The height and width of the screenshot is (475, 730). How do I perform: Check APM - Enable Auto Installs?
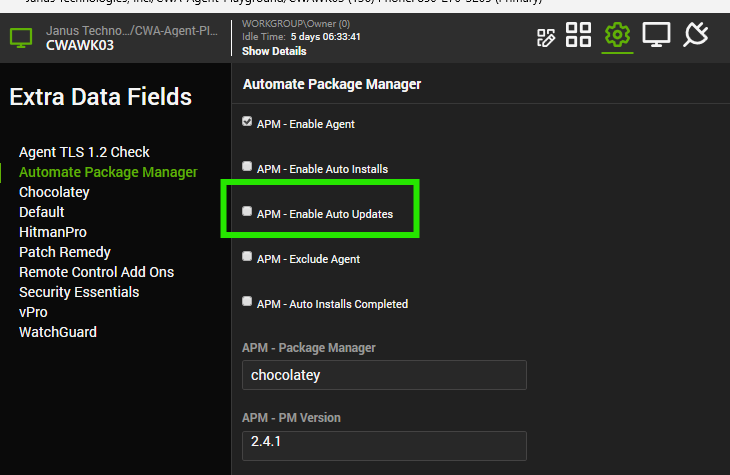pyautogui.click(x=247, y=166)
